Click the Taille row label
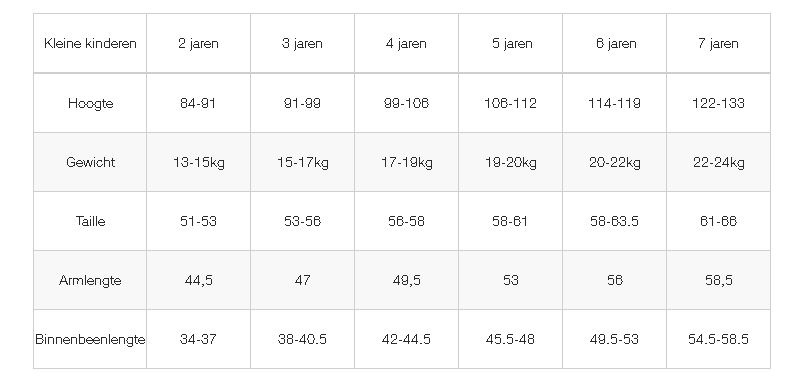 pyautogui.click(x=90, y=221)
